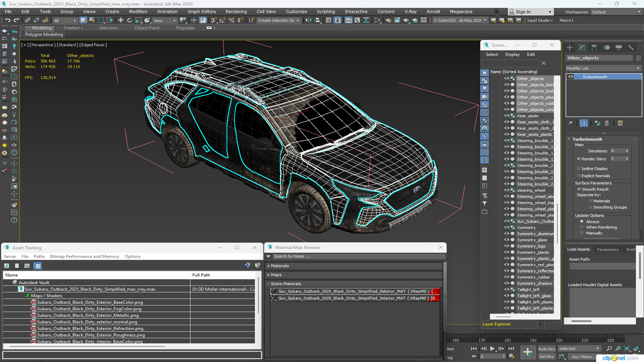644x362 pixels.
Task: Click the Set Key button
Action: pyautogui.click(x=547, y=357)
